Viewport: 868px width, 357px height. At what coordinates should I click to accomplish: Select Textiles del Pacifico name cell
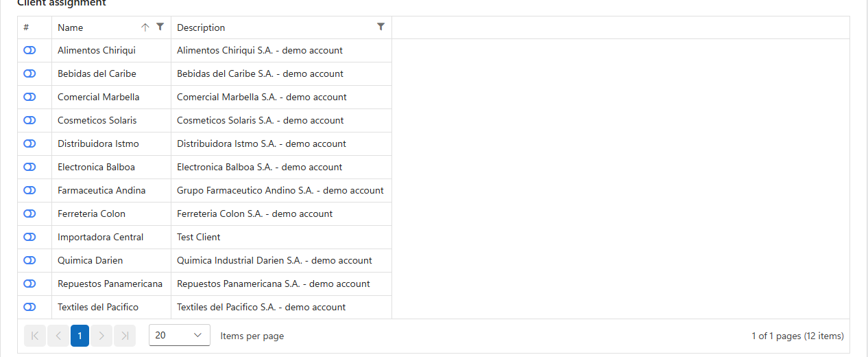112,307
